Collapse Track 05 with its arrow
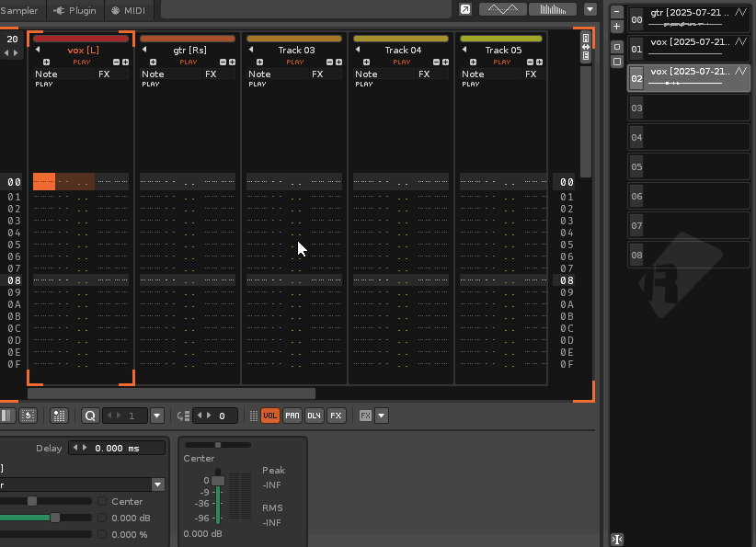Screen dimensions: 756x547 pyautogui.click(x=464, y=50)
